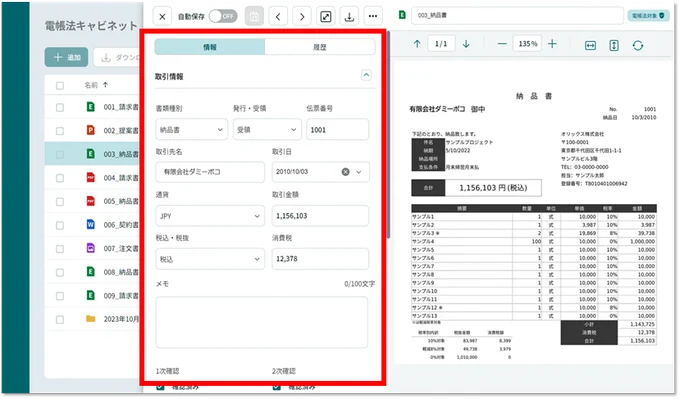Click PowerPoint icon of 002_提案書
680x399 pixels.
point(91,130)
